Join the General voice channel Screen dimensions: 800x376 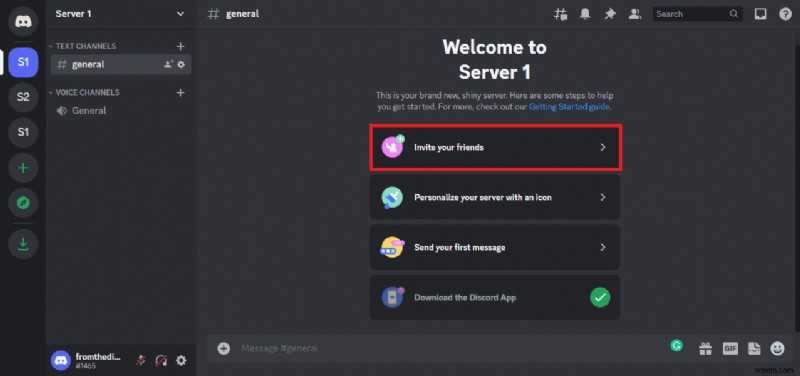coord(121,111)
